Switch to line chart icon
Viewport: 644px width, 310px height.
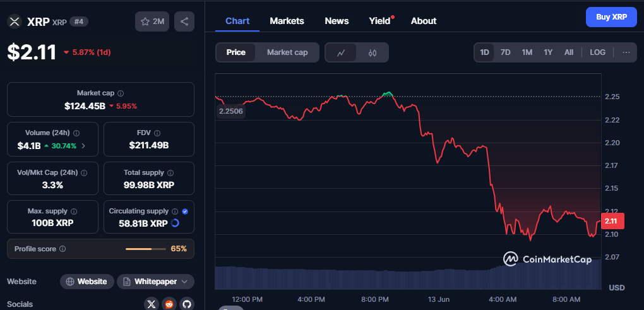(341, 52)
